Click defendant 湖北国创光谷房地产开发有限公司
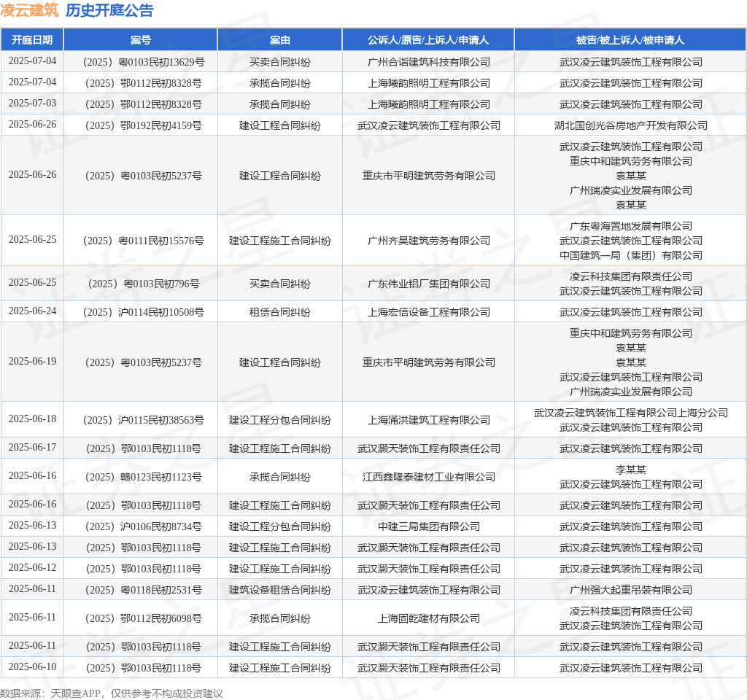Image resolution: width=747 pixels, height=700 pixels. (x=631, y=125)
